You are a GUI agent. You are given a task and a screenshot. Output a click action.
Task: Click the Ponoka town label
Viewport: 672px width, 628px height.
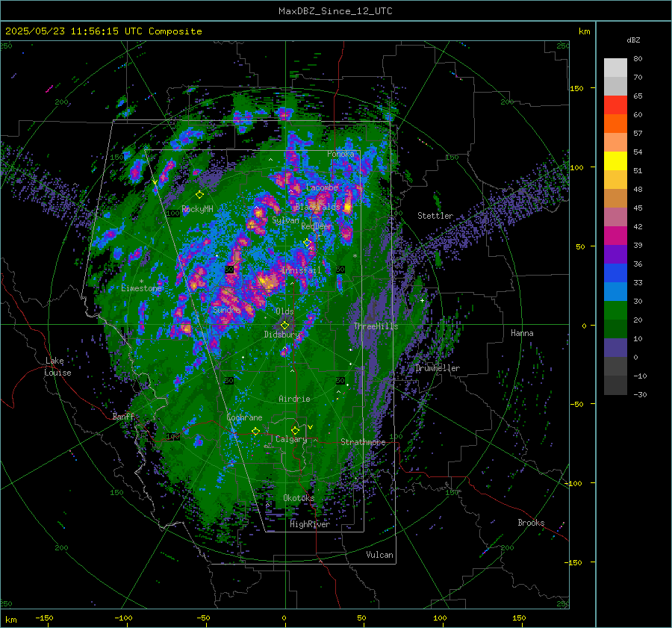pos(340,154)
